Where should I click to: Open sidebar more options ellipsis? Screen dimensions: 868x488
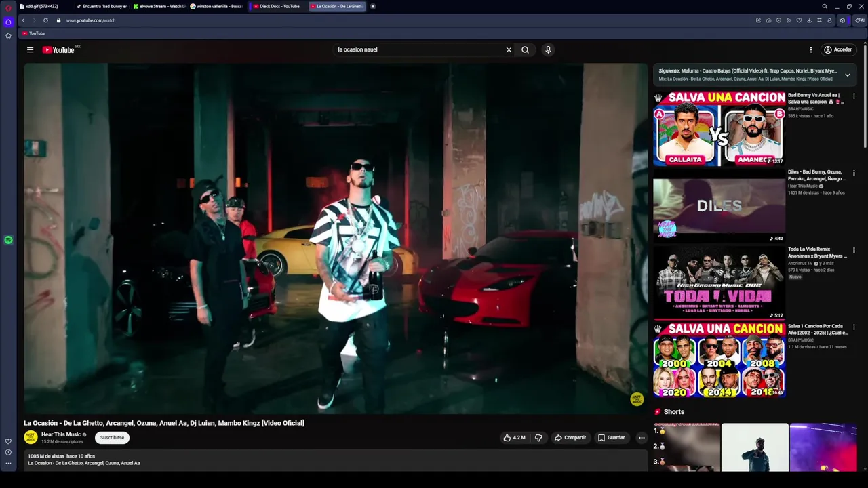[8, 464]
